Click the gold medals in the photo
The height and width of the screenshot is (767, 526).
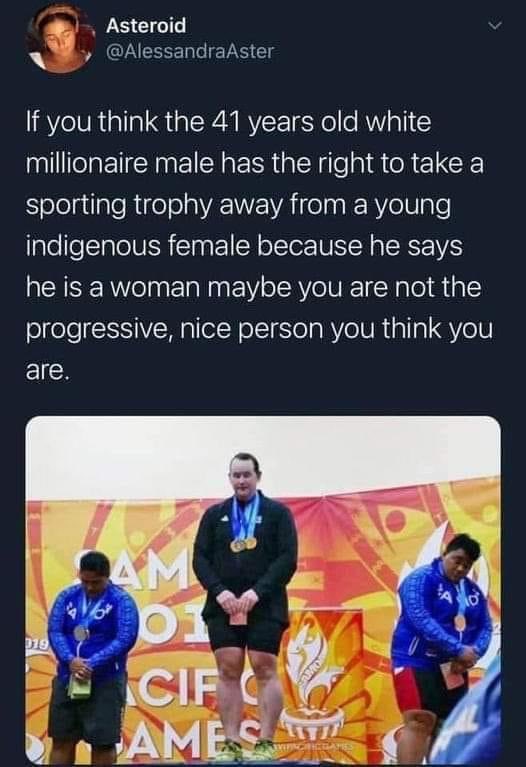pos(244,543)
